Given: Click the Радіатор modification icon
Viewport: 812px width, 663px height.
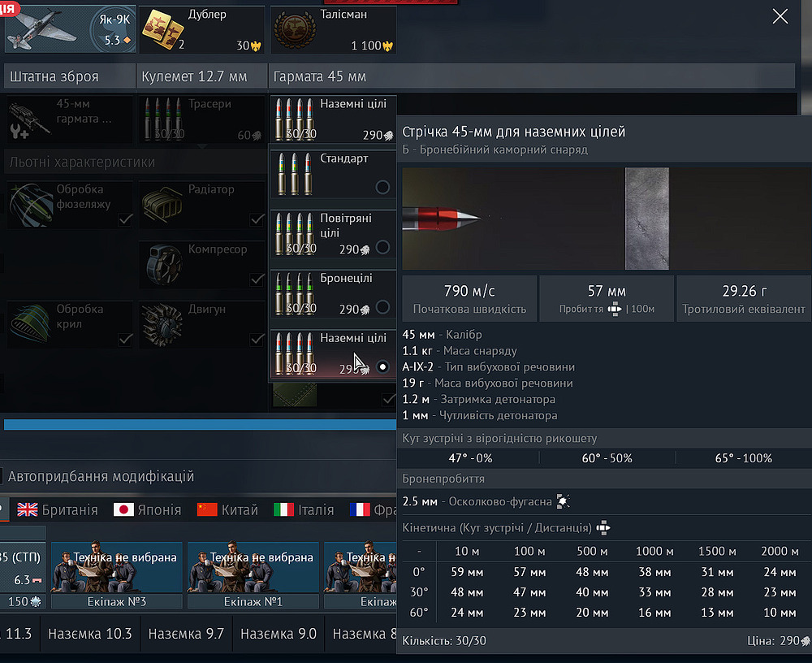Looking at the screenshot, I should 162,205.
